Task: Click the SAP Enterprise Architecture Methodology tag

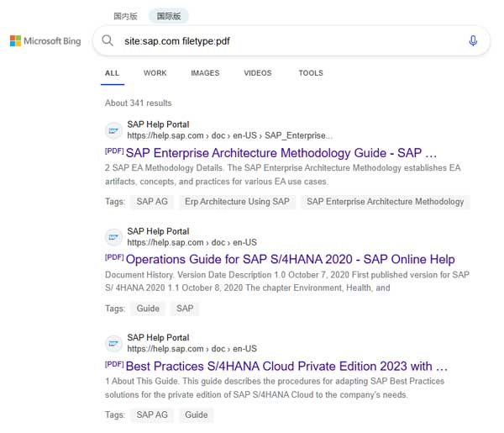Action: click(385, 202)
